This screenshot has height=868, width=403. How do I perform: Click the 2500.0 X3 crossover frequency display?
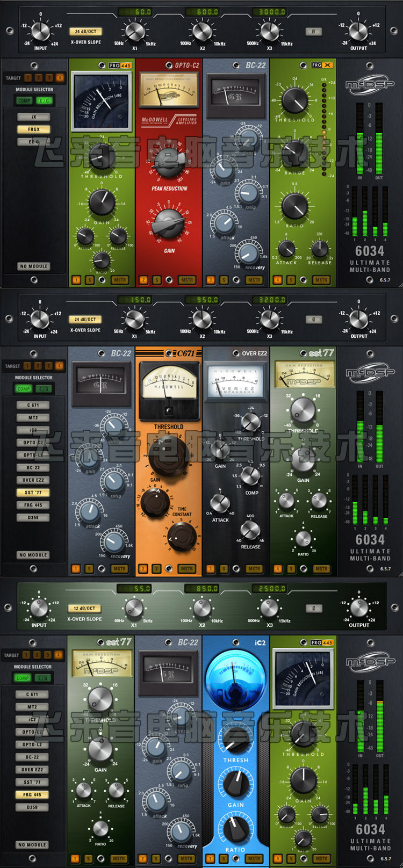pos(270,588)
